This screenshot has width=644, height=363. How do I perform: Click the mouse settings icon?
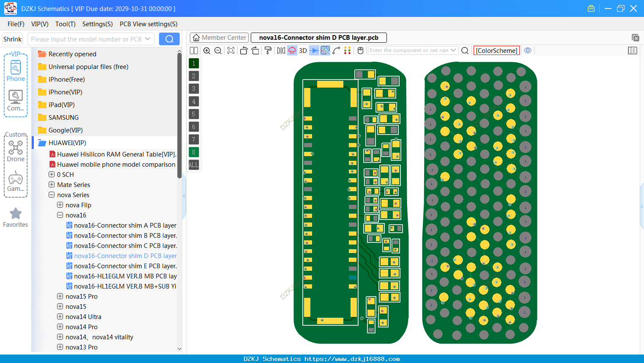point(360,50)
